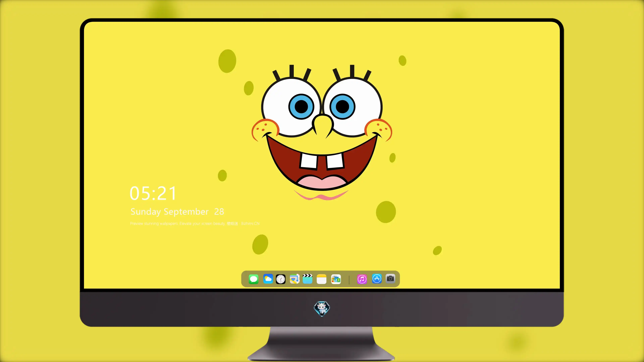The height and width of the screenshot is (362, 644).
Task: Click the 'Preview stunning wallpapers' caption text
Action: (195, 224)
